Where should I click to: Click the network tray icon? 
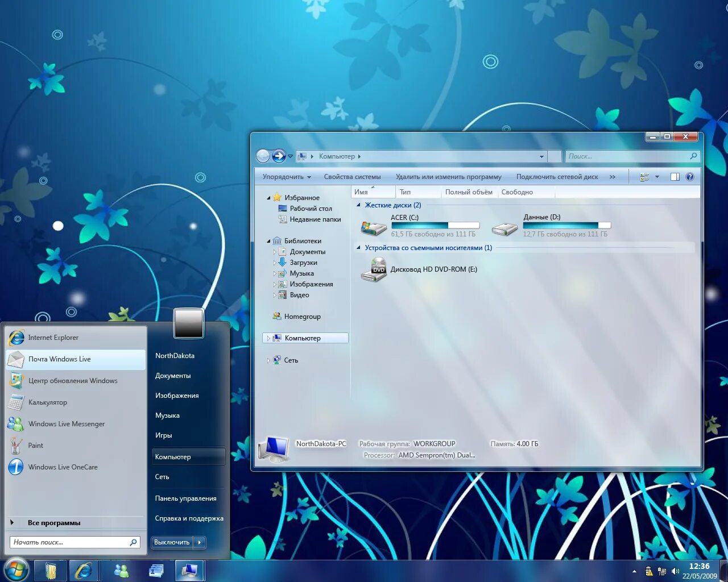[x=662, y=571]
